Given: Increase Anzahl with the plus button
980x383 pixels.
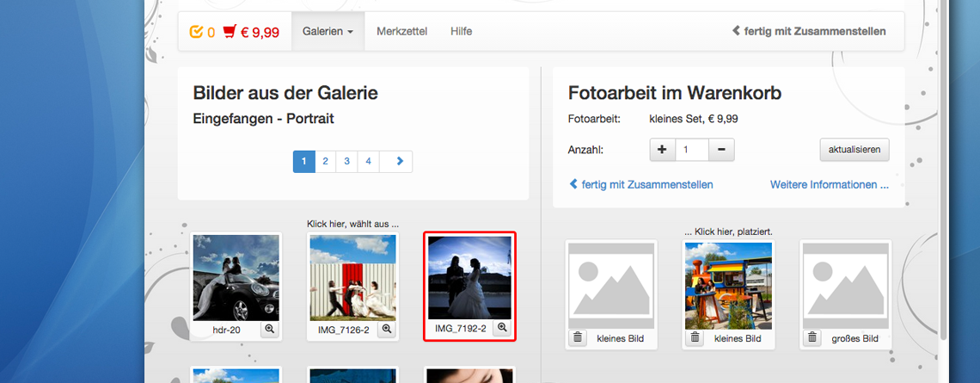Looking at the screenshot, I should tap(663, 151).
